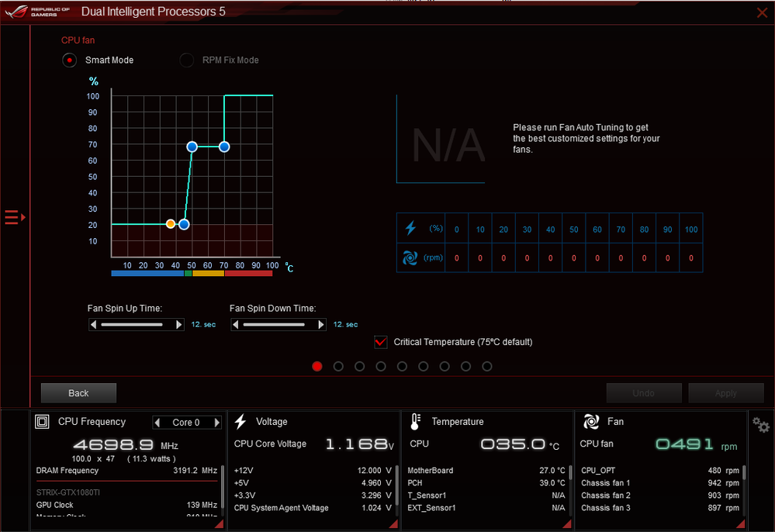Screen dimensions: 775x532
Task: Decrease Fan Spin Down Time left arrow
Action: [x=236, y=324]
